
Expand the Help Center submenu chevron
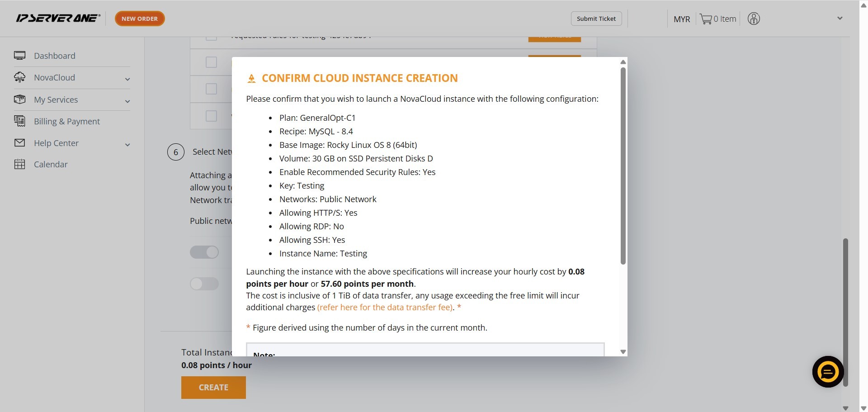coord(127,145)
